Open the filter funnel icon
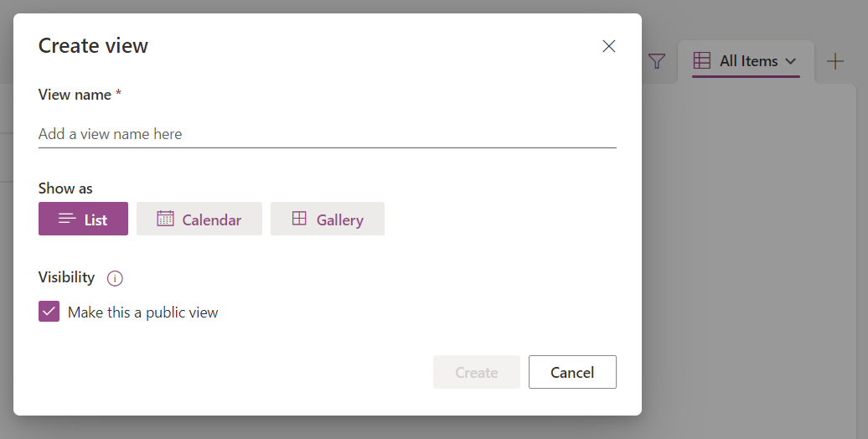 [657, 61]
